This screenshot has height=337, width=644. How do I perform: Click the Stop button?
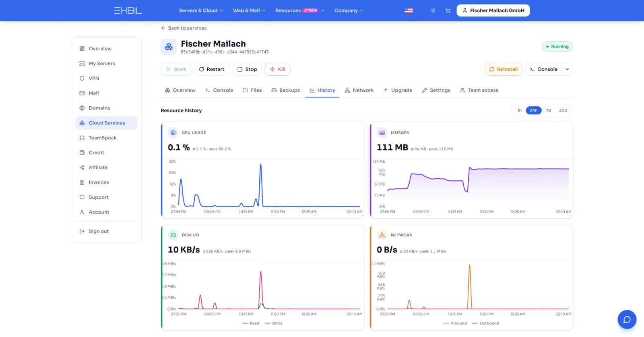(247, 69)
